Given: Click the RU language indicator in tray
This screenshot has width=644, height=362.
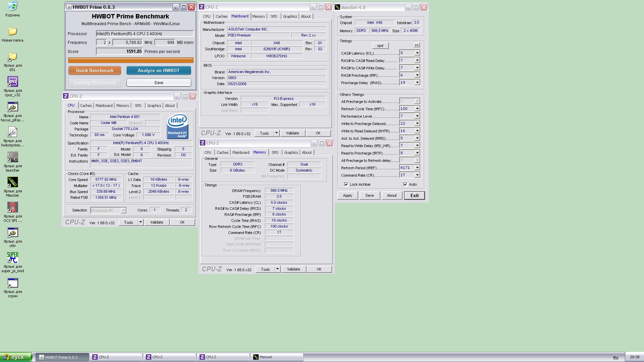Looking at the screenshot, I should [615, 357].
